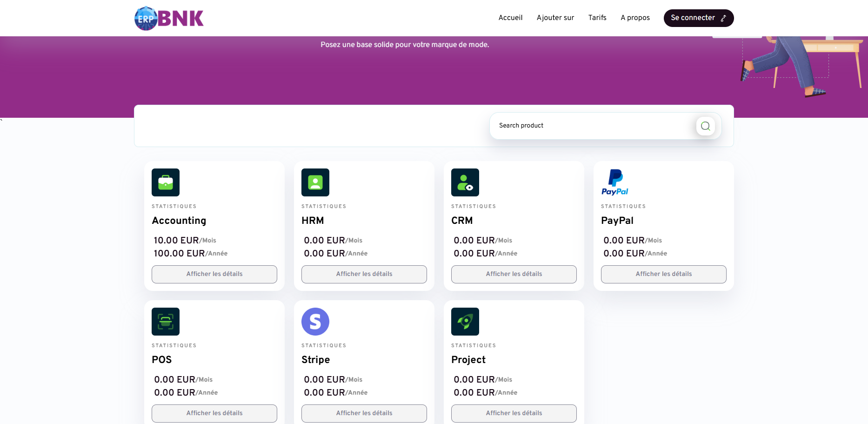Click POS's 0.00 EUR/Année price

[x=186, y=392]
